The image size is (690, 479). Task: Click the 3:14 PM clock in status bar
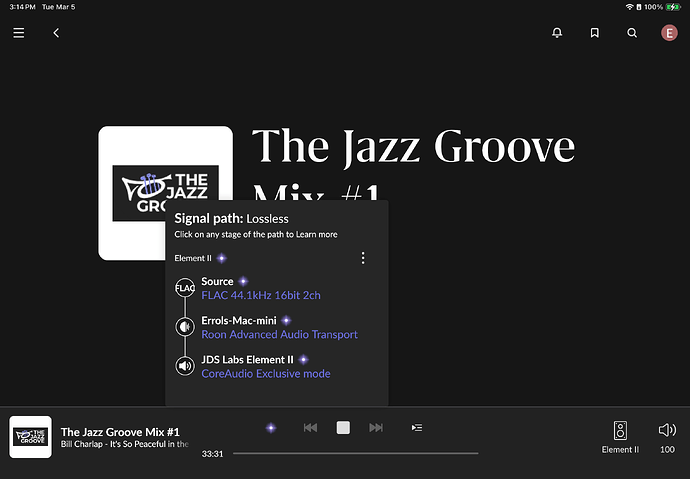click(22, 7)
